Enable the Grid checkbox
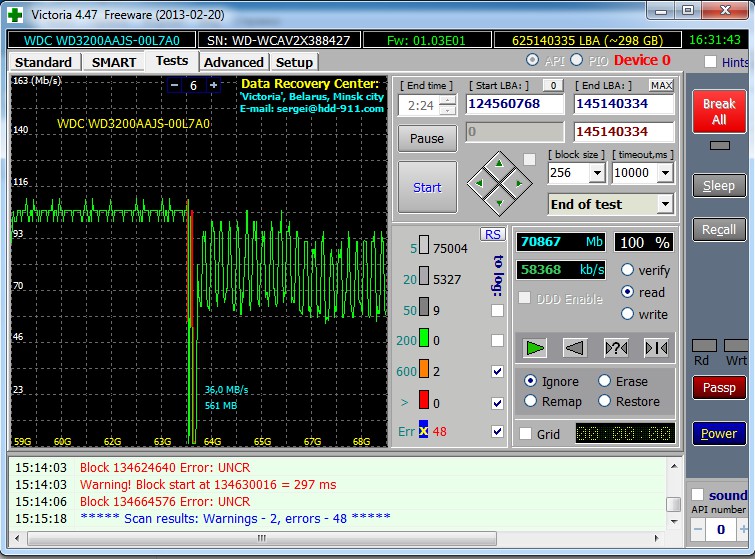 526,433
